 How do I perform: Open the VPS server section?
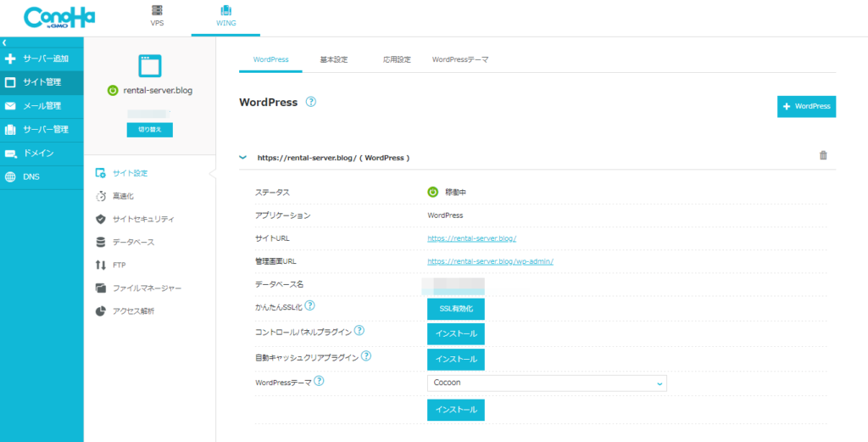(x=157, y=15)
